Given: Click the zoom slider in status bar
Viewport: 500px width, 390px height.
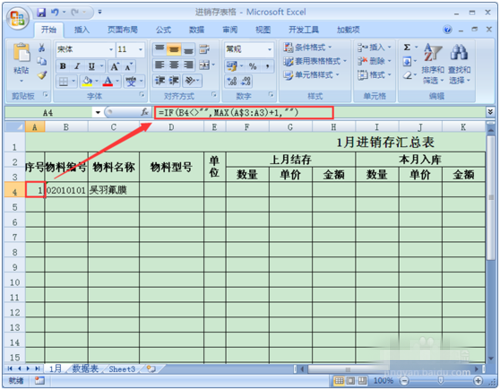Looking at the screenshot, I should pos(441,380).
